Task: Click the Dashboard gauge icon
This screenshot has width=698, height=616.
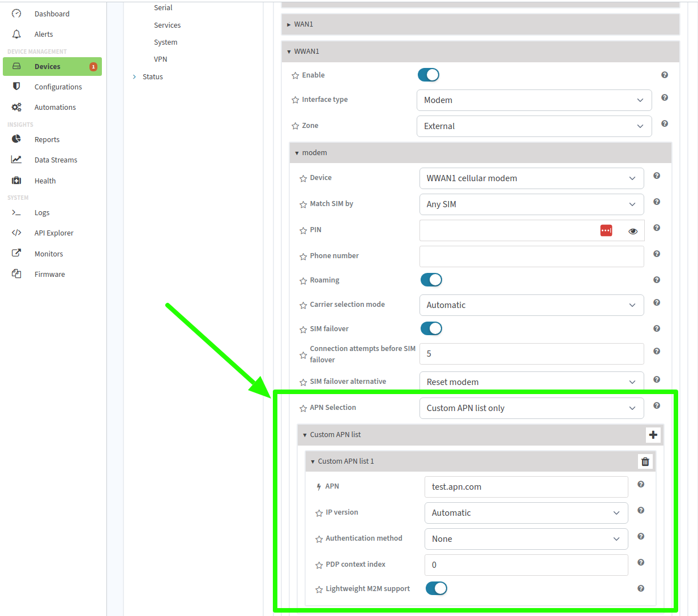Action: pyautogui.click(x=16, y=13)
